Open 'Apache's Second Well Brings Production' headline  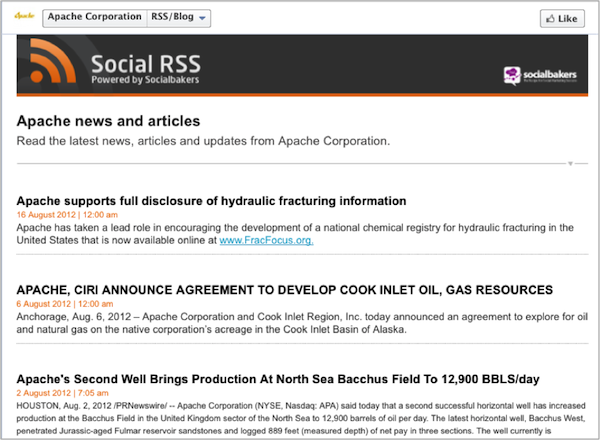[x=278, y=379]
